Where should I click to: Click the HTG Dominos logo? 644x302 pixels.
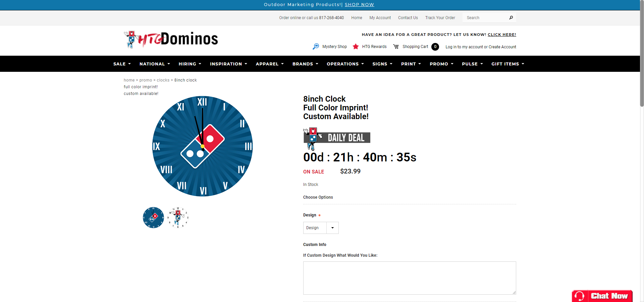(x=171, y=39)
